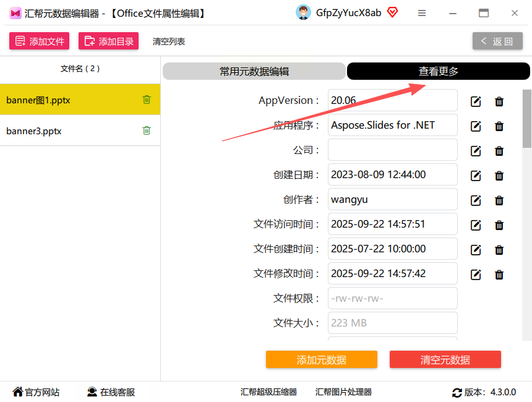Edit the 公司 metadata entry
532x402 pixels.
[x=476, y=151]
